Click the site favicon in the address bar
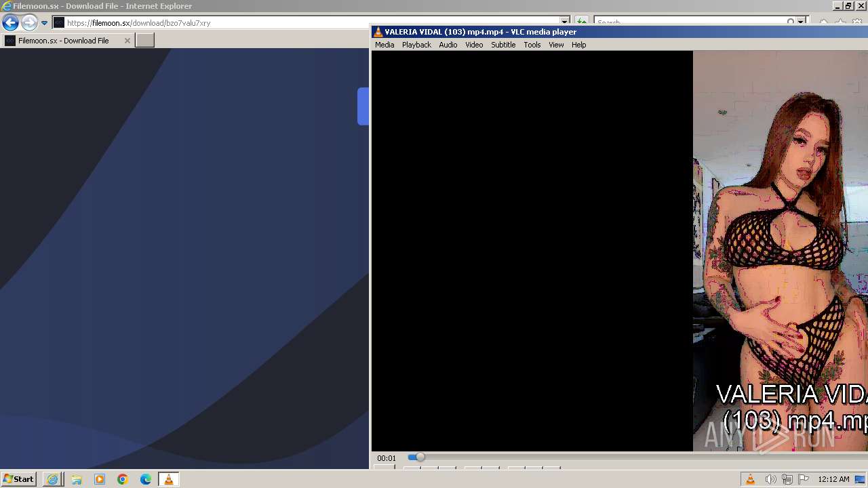Viewport: 868px width, 488px height. coord(59,23)
